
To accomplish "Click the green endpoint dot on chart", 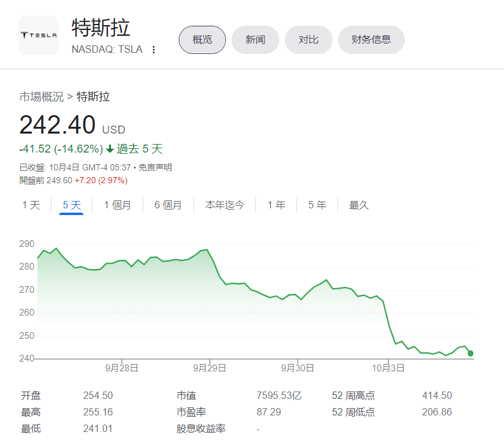I will (x=470, y=353).
